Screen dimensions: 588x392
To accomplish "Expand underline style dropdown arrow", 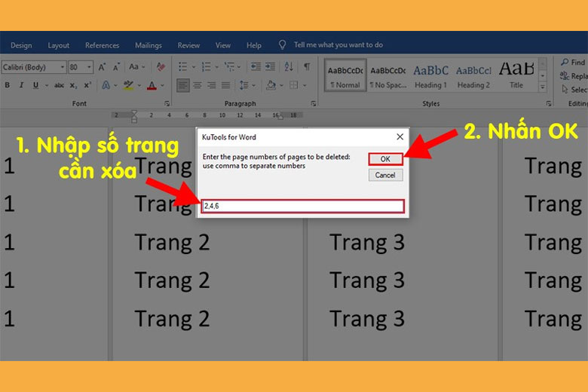I will (x=47, y=85).
